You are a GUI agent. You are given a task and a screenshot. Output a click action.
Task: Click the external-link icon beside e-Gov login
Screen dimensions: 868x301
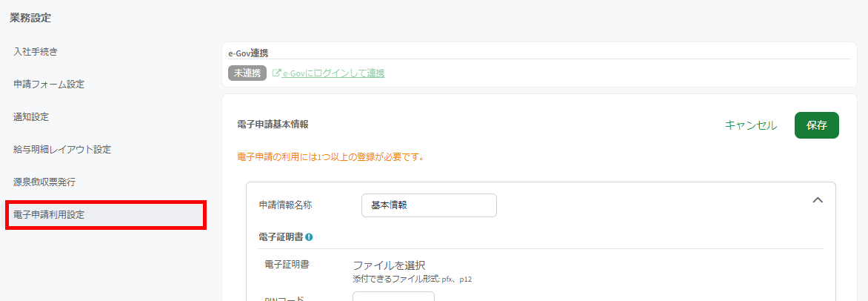coord(277,73)
